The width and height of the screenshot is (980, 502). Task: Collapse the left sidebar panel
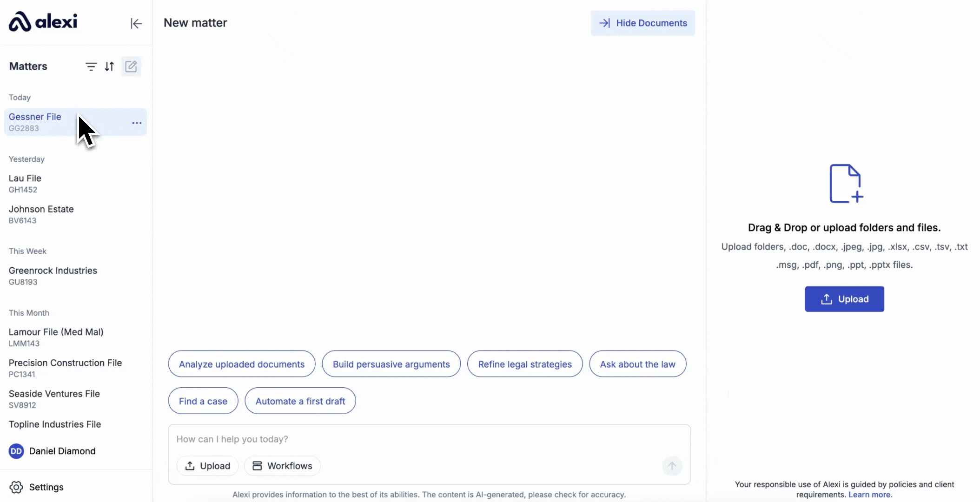point(136,23)
